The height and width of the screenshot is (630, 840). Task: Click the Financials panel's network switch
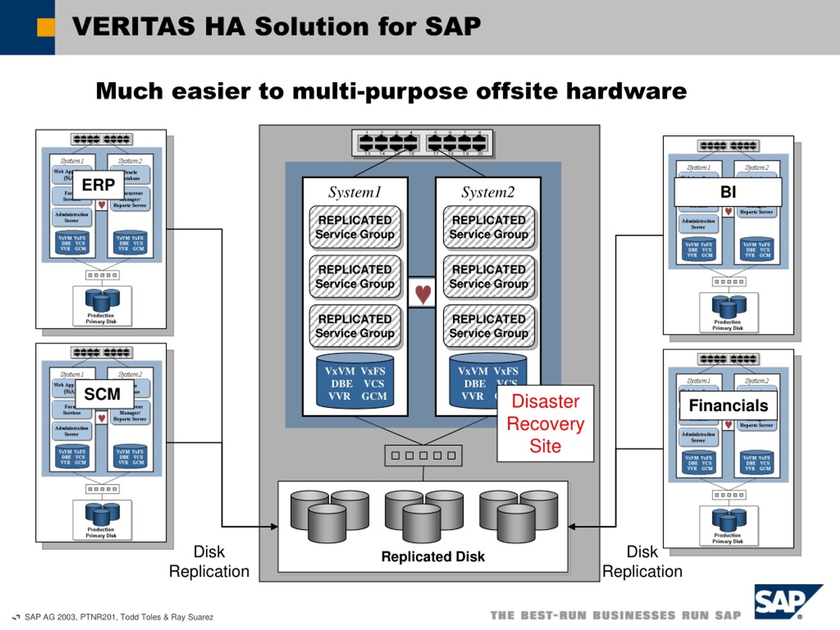[x=728, y=359]
